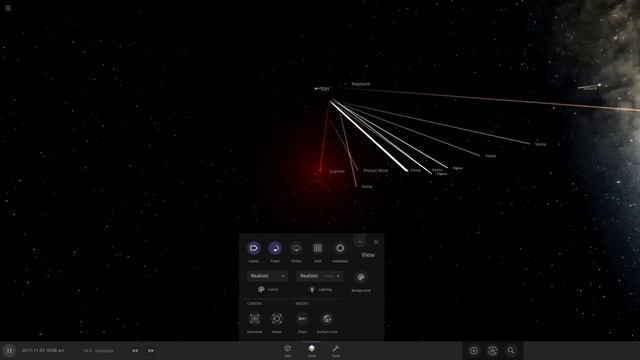
Task: Open the Search magnifier
Action: tap(511, 350)
